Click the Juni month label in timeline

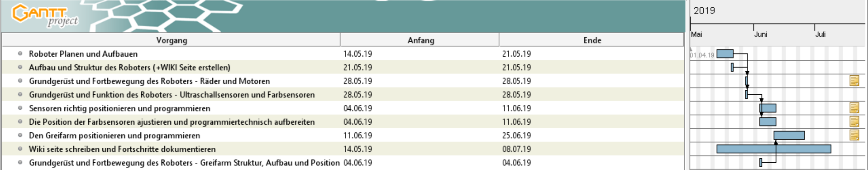[761, 34]
